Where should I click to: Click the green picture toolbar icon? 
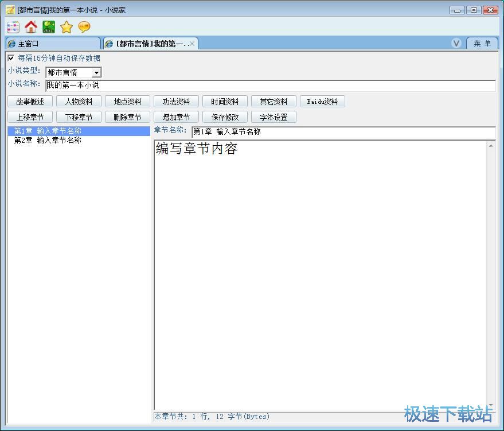click(x=49, y=27)
